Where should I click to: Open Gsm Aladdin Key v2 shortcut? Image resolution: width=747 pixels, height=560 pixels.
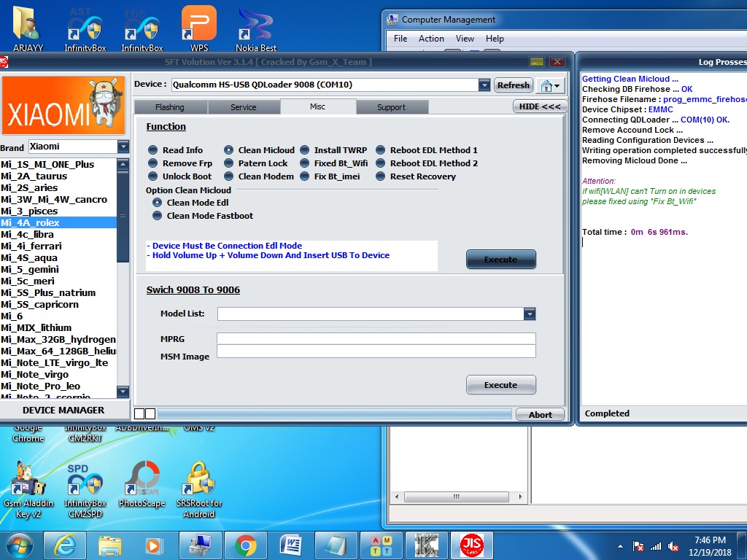click(28, 489)
